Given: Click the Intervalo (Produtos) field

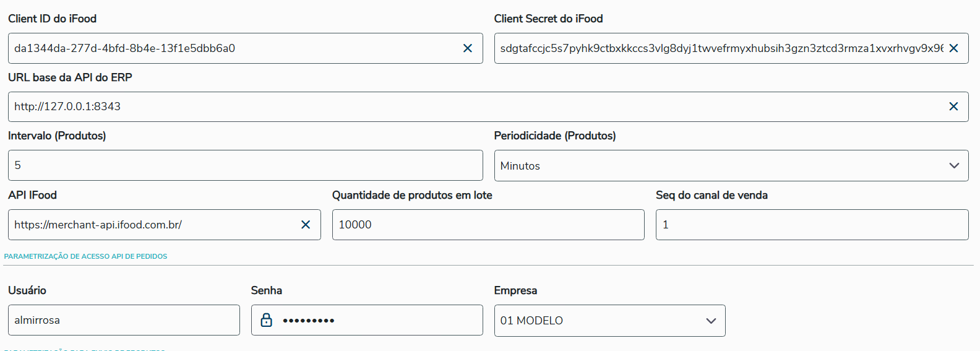Looking at the screenshot, I should click(x=245, y=165).
